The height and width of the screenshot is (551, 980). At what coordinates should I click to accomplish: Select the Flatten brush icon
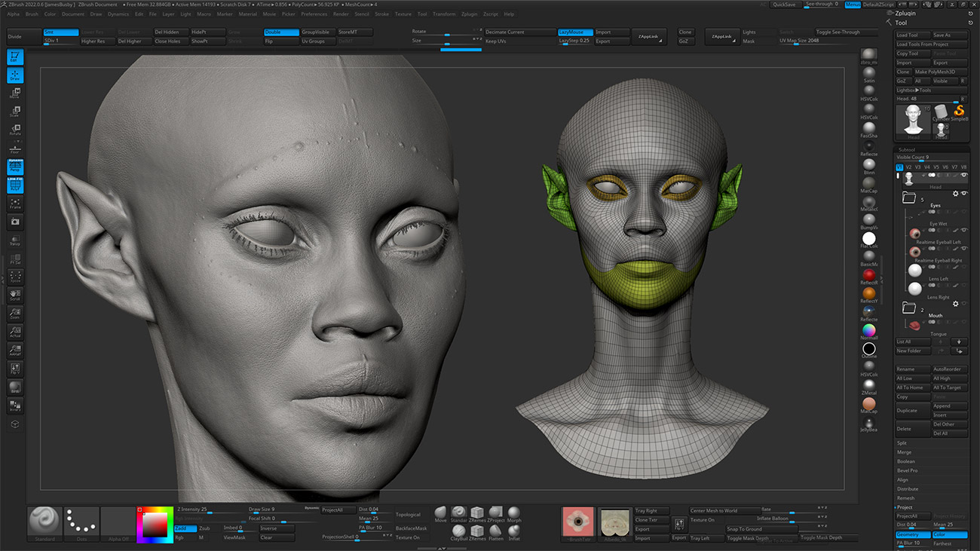tap(496, 532)
